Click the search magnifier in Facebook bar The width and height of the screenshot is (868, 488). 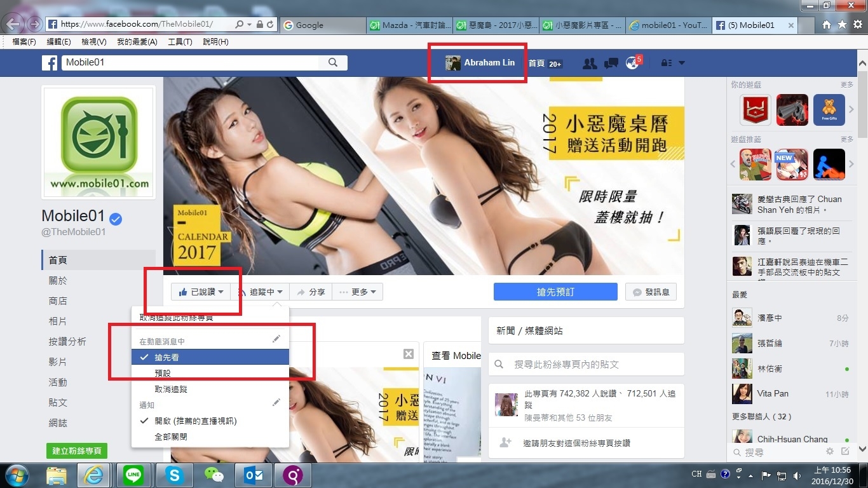(333, 63)
